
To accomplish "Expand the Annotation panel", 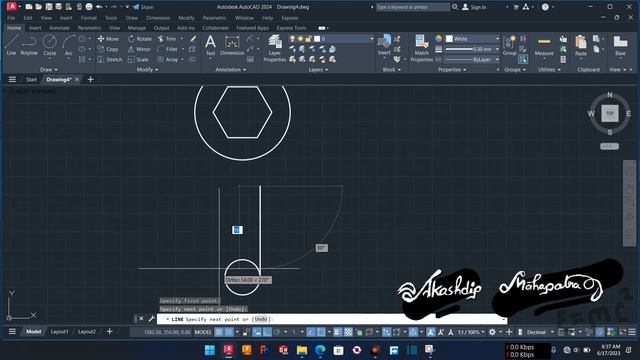I will tap(231, 70).
